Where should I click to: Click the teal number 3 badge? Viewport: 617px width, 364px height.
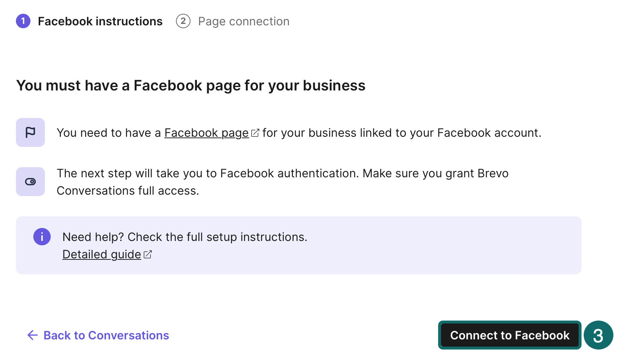click(598, 335)
